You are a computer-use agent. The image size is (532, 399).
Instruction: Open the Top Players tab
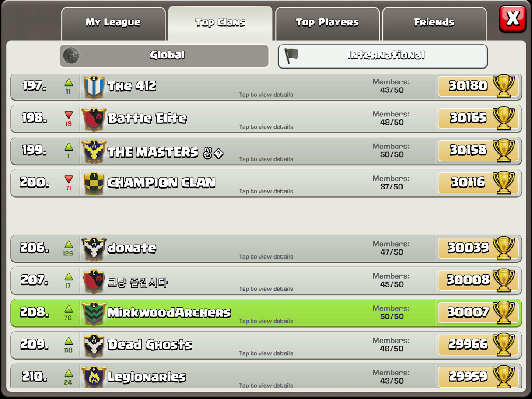point(327,24)
